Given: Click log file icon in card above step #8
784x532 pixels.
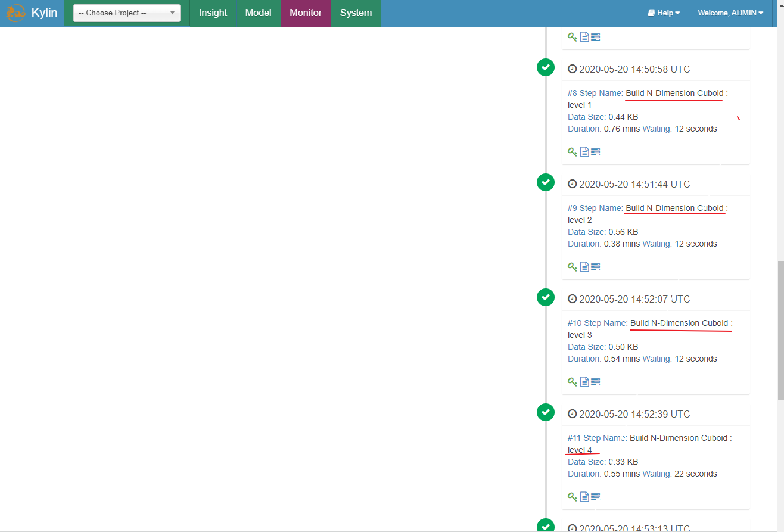Looking at the screenshot, I should pyautogui.click(x=584, y=37).
